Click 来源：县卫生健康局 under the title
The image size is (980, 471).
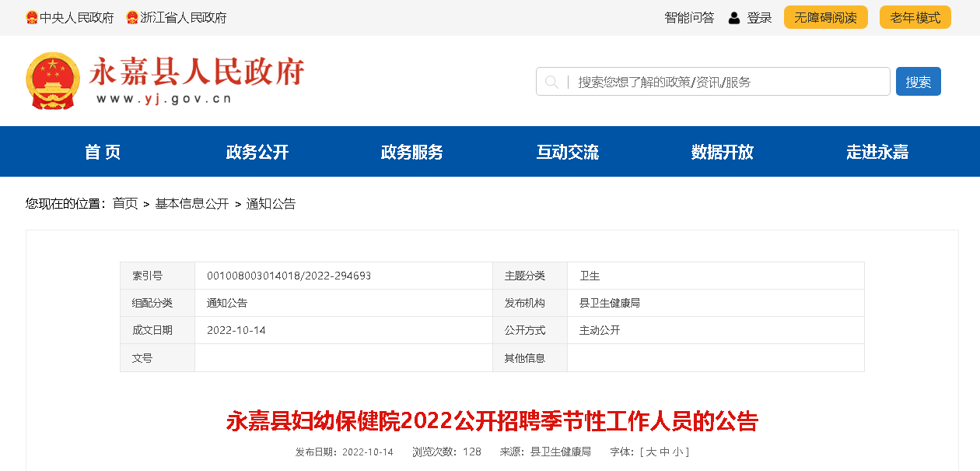pos(545,452)
